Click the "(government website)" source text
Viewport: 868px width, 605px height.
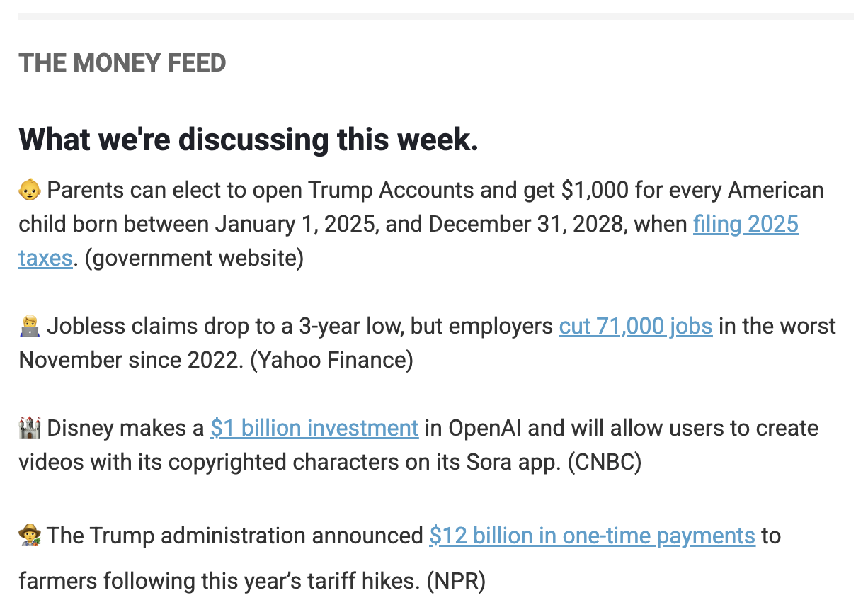click(x=194, y=258)
